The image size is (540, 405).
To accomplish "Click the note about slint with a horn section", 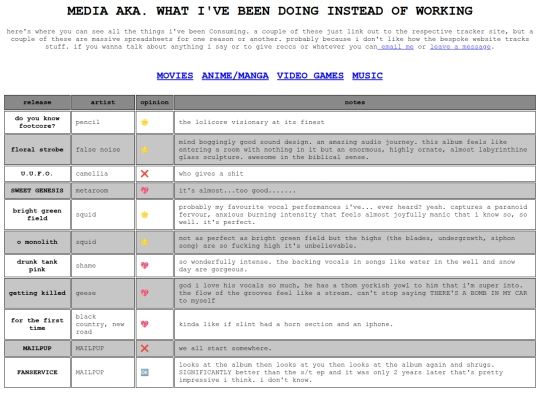I will point(285,324).
